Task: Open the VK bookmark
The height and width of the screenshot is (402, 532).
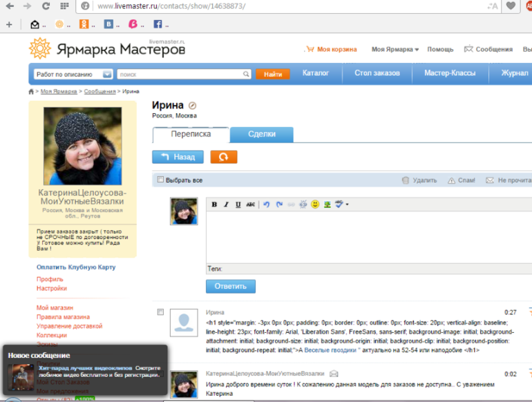Action: point(108,24)
